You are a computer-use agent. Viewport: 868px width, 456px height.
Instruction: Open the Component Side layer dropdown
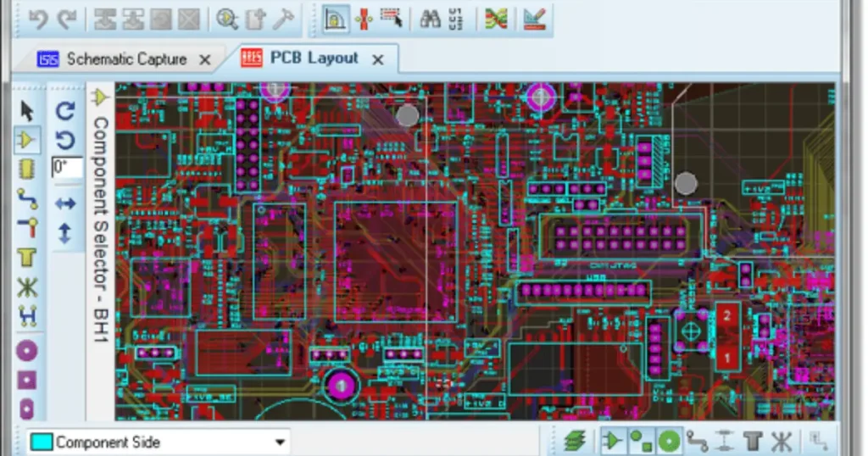pyautogui.click(x=159, y=442)
